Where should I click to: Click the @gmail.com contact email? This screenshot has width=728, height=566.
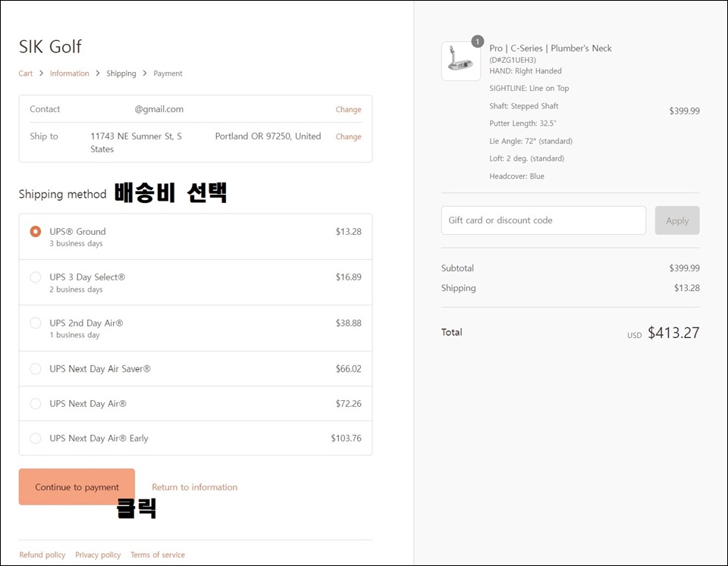158,109
